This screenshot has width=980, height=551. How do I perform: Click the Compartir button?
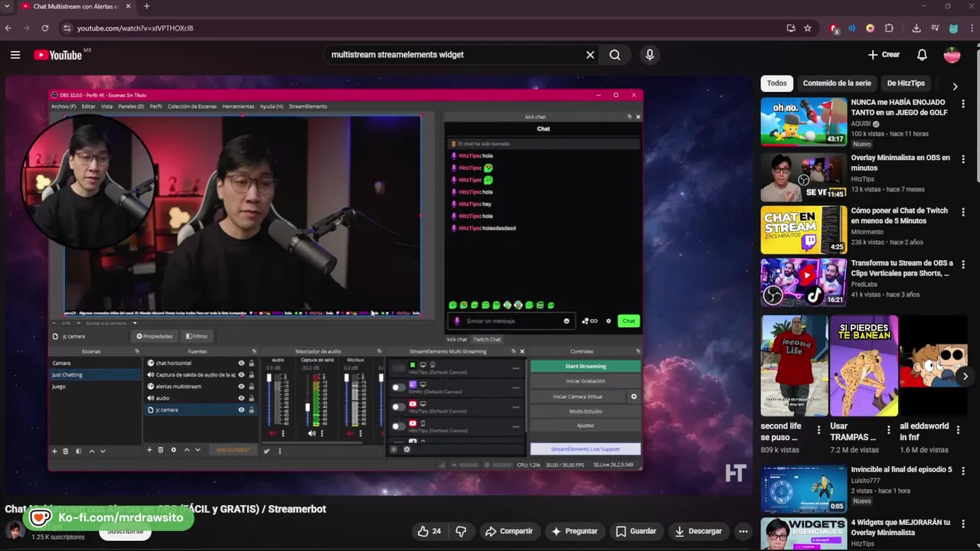click(x=508, y=531)
